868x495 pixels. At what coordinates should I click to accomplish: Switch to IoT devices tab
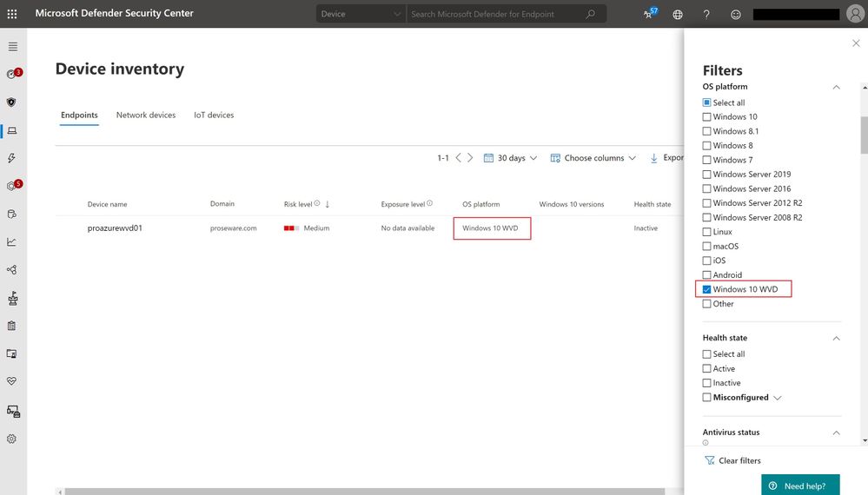214,115
